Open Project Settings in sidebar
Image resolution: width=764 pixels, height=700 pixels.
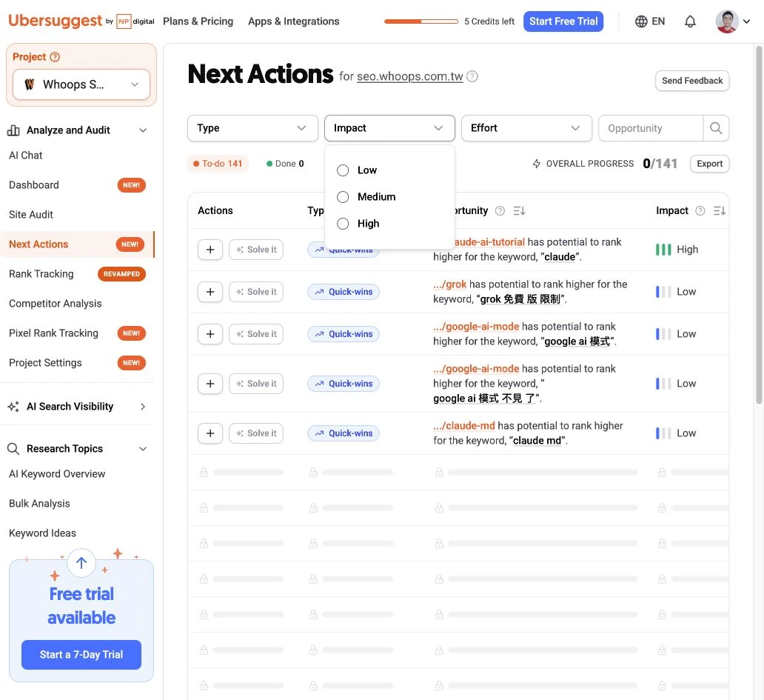pyautogui.click(x=45, y=363)
